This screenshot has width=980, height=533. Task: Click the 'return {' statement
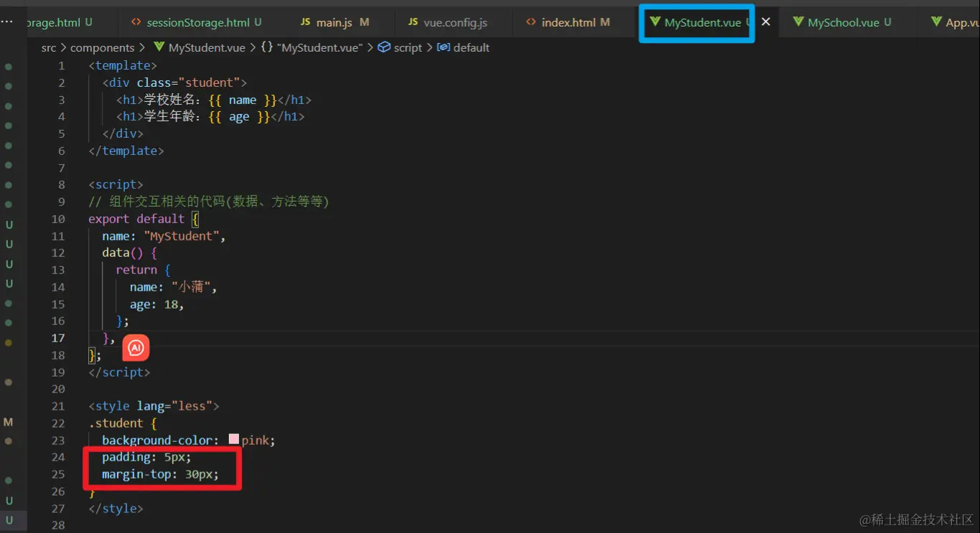tap(144, 270)
